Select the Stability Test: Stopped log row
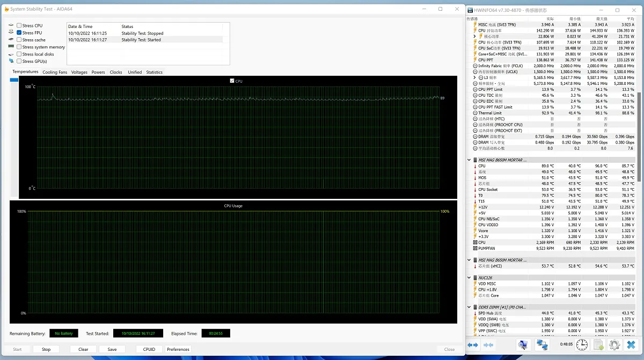Screen dimensions: 644x360 [145, 33]
